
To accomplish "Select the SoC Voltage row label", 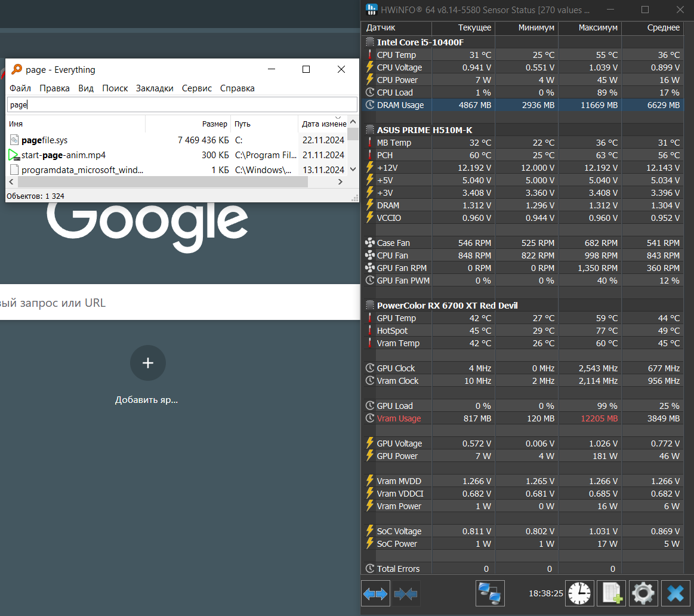I will click(x=399, y=531).
